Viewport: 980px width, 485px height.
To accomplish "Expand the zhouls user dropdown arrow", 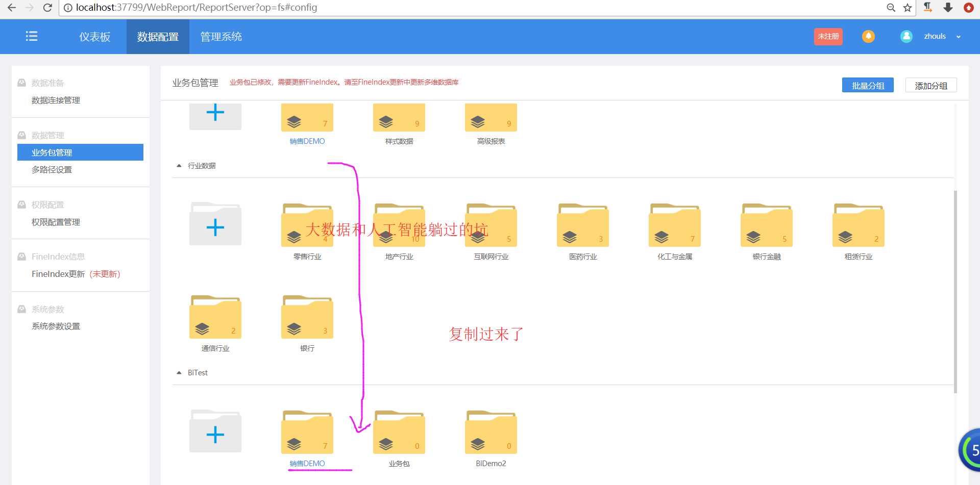I will pos(959,37).
